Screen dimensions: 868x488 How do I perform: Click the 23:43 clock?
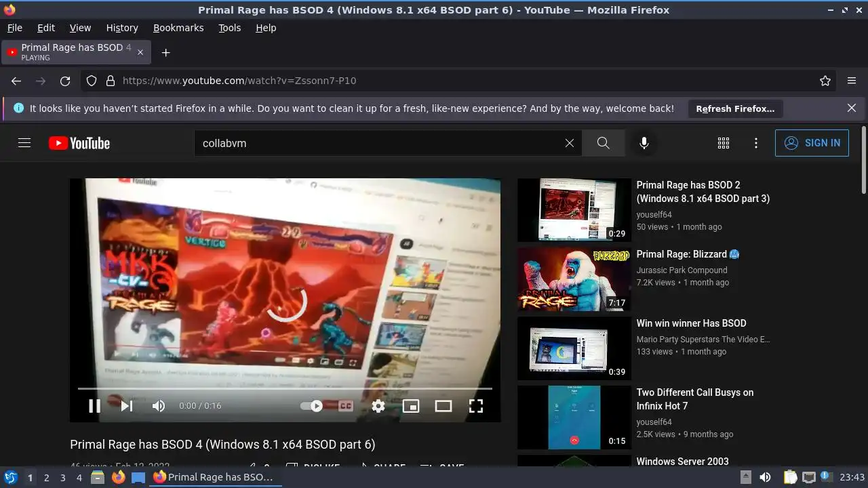852,477
